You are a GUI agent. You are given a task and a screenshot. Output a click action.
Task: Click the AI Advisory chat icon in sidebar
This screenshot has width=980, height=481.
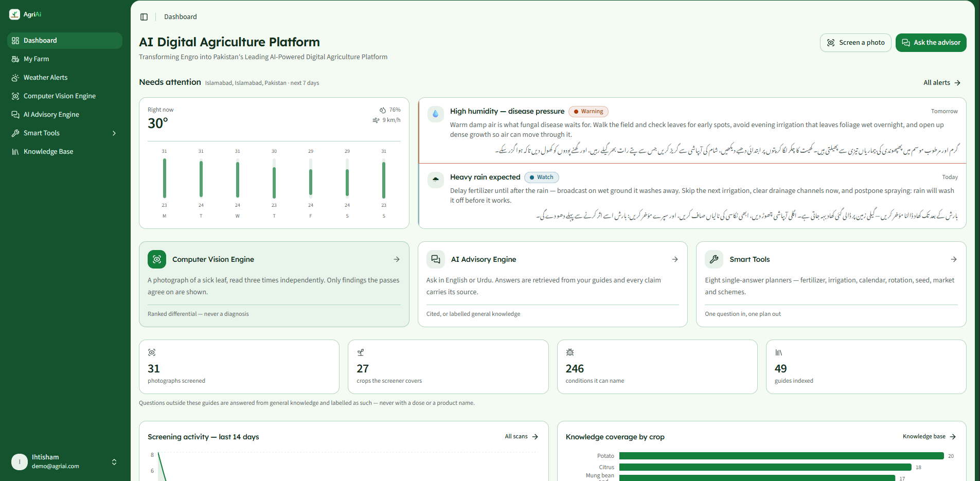15,115
